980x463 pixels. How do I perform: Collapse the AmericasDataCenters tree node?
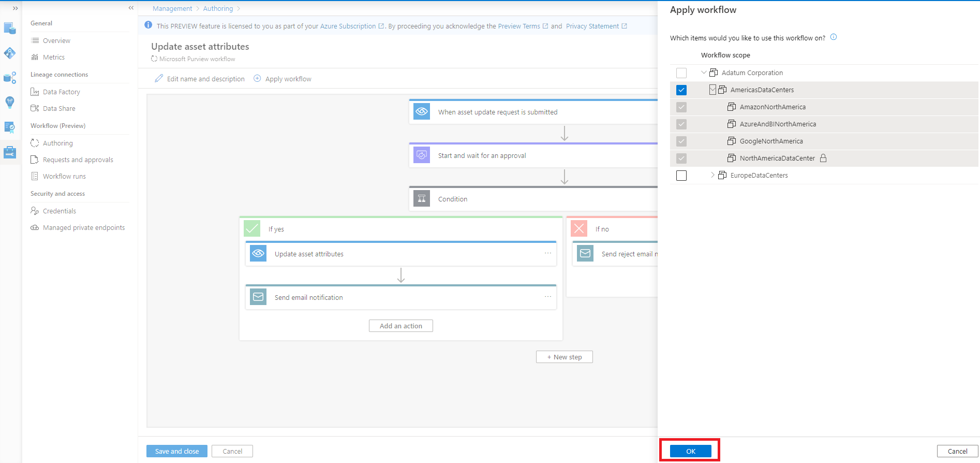[712, 90]
